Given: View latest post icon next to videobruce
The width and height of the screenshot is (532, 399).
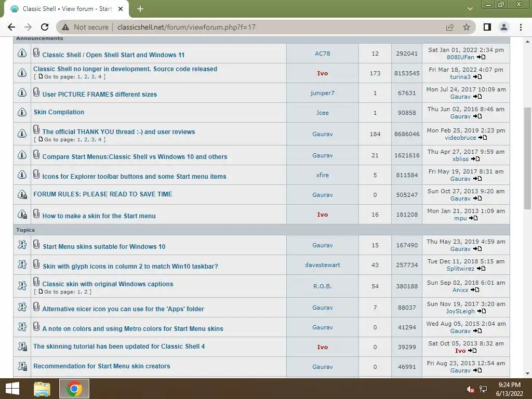Looking at the screenshot, I should click(483, 137).
